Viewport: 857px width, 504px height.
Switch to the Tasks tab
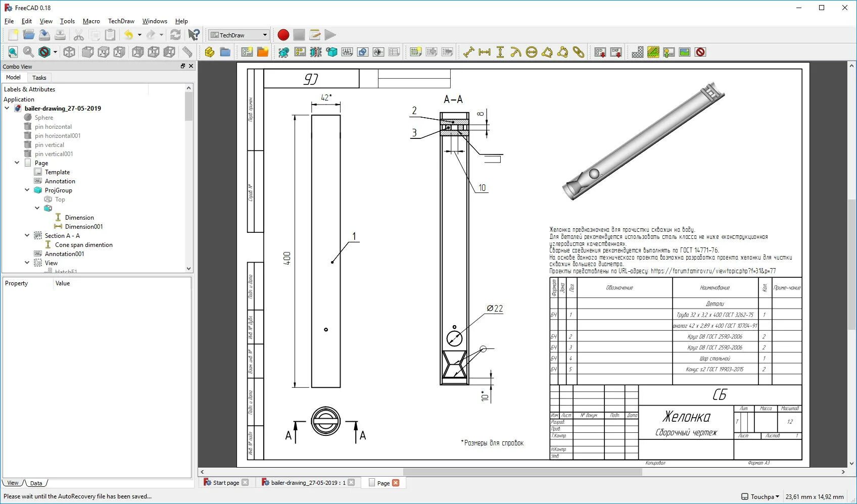(39, 78)
